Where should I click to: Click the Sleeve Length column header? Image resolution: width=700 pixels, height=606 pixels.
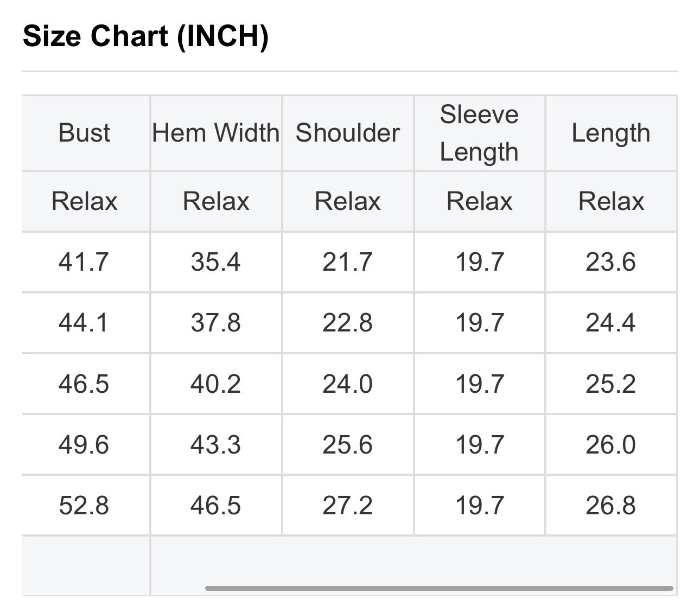pos(479,133)
